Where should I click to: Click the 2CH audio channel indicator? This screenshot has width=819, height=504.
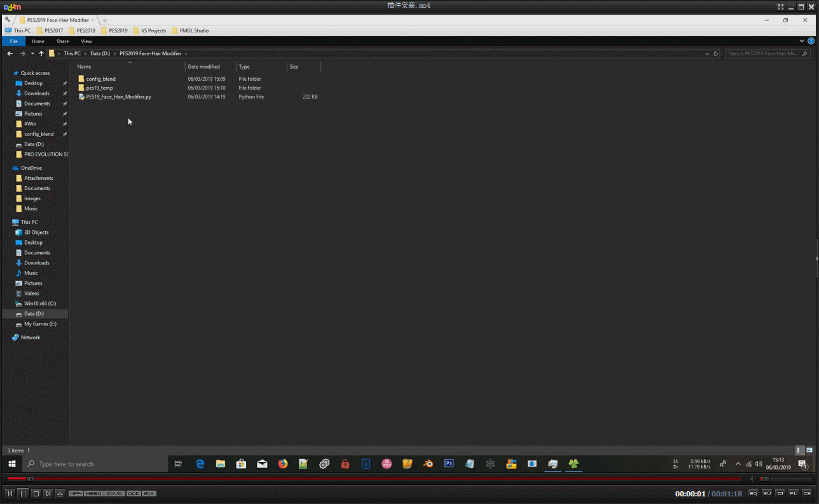click(149, 493)
